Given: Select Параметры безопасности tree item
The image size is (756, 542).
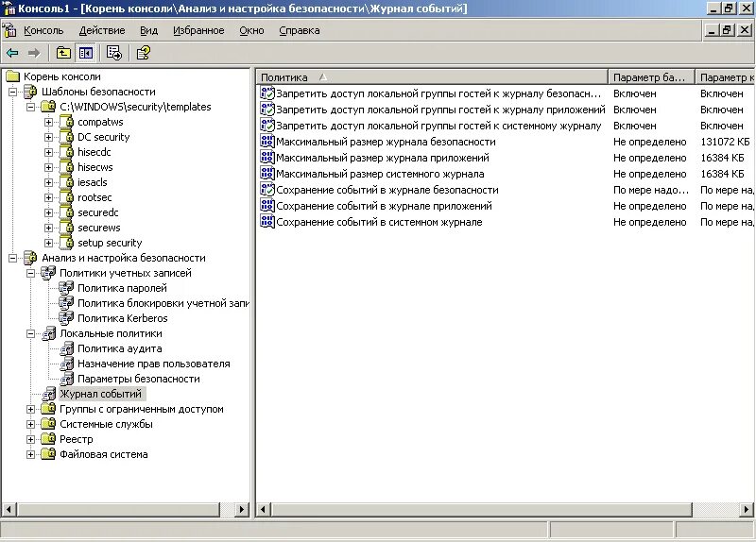Looking at the screenshot, I should (138, 379).
